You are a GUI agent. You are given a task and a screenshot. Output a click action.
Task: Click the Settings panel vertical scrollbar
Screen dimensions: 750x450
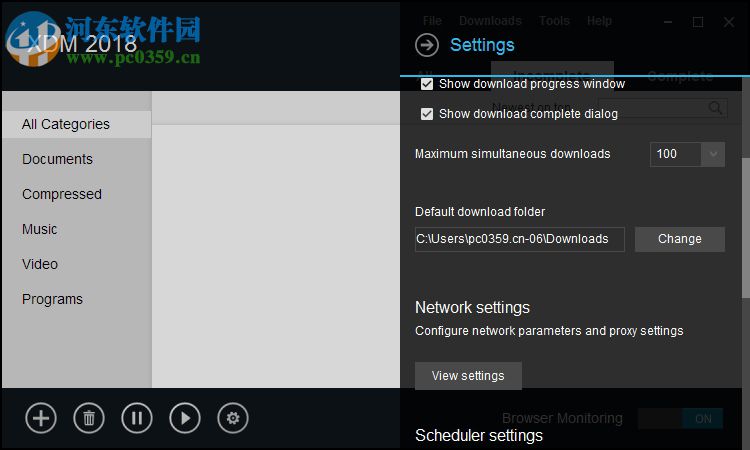[746, 228]
